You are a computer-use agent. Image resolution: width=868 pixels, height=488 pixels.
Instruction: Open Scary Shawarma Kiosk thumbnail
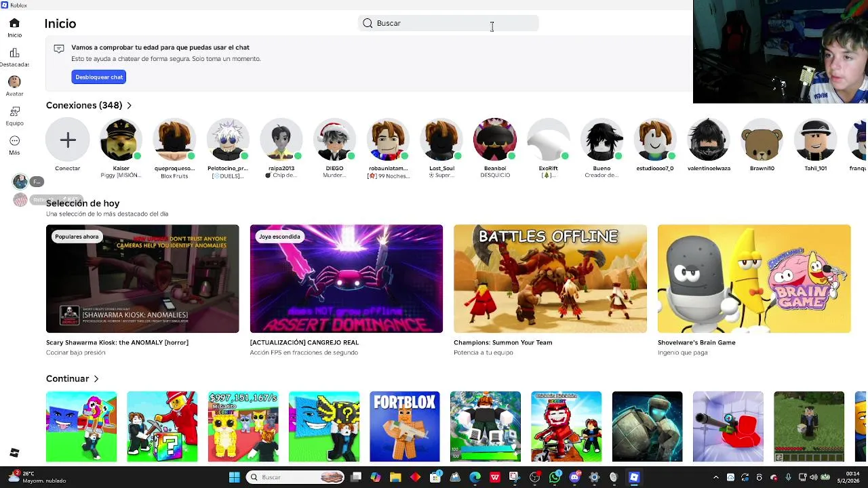point(142,279)
